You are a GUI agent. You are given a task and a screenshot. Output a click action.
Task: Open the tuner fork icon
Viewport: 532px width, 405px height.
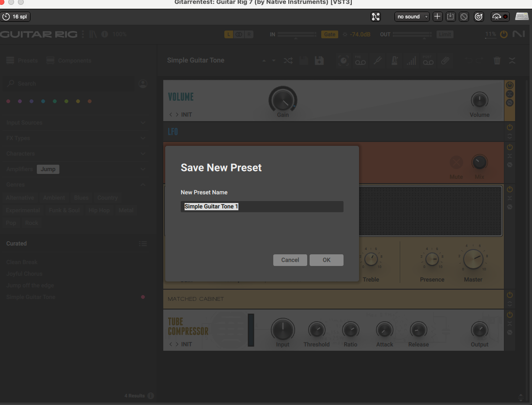377,61
